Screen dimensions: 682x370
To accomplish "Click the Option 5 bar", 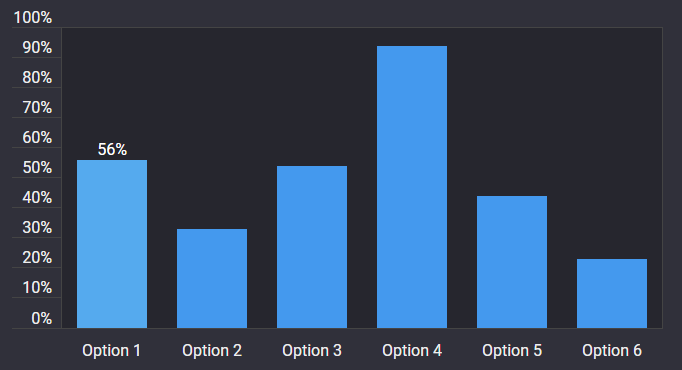I will point(512,262).
